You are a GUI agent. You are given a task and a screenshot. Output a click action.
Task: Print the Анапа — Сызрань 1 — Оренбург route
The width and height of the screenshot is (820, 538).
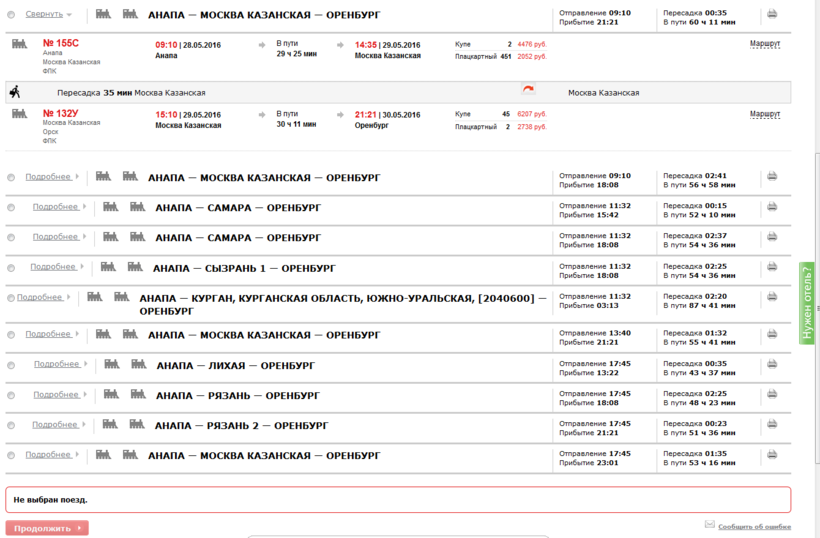pos(771,268)
